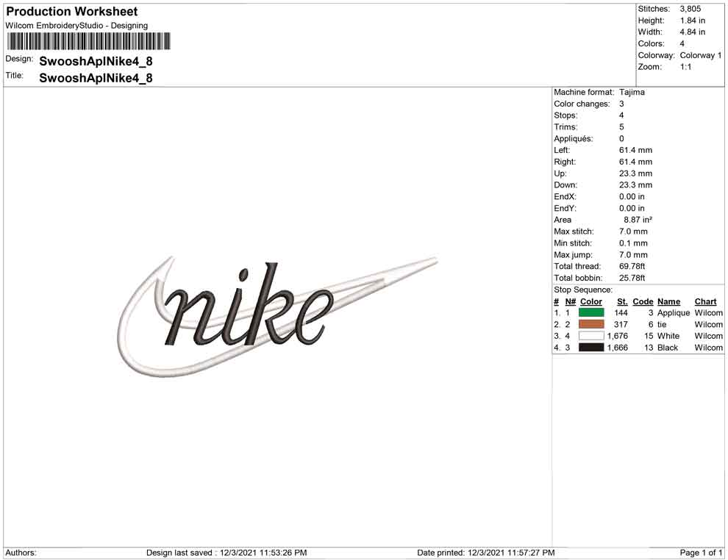This screenshot has height=560, width=728.
Task: Click the Chart column header
Action: 706,301
